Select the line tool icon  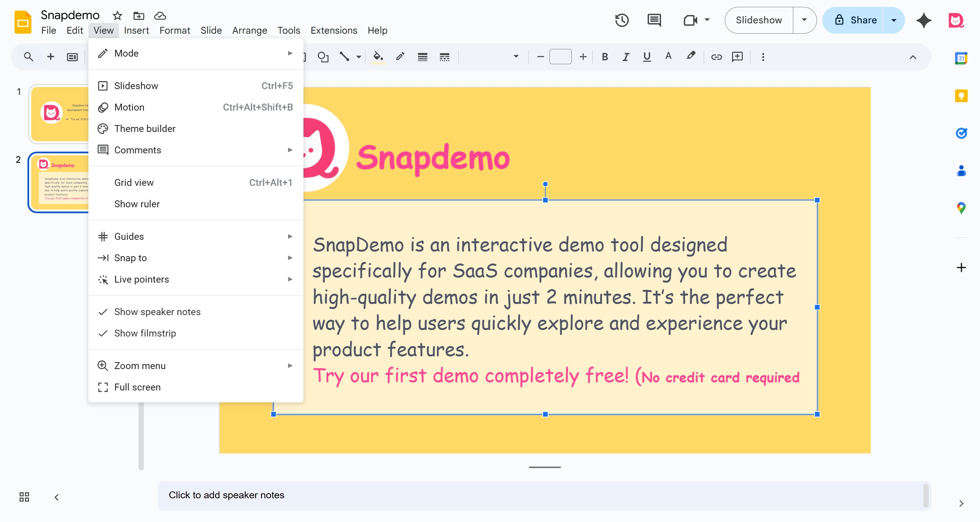click(344, 57)
